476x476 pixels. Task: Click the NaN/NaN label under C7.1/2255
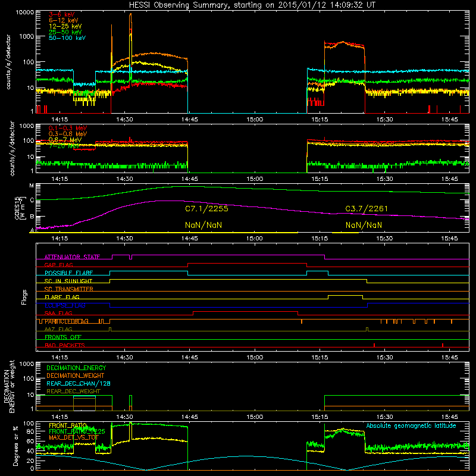(203, 226)
